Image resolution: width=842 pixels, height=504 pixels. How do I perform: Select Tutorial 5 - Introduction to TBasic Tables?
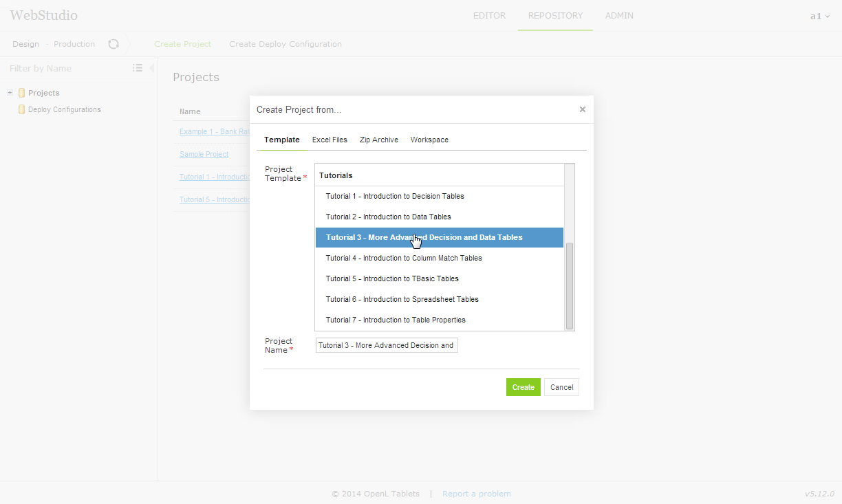point(391,278)
